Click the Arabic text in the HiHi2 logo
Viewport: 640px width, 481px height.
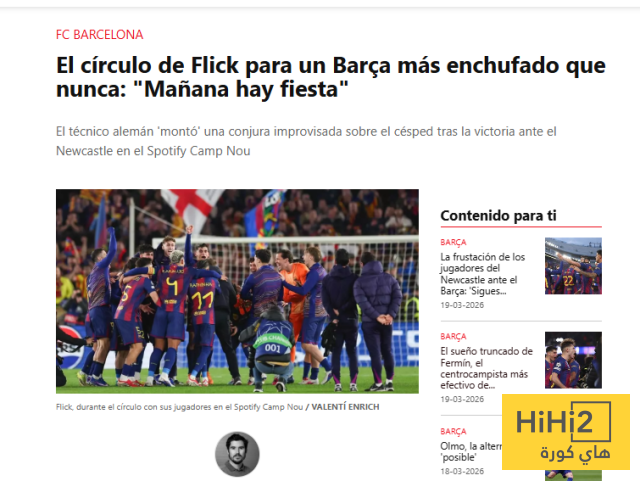coord(575,454)
